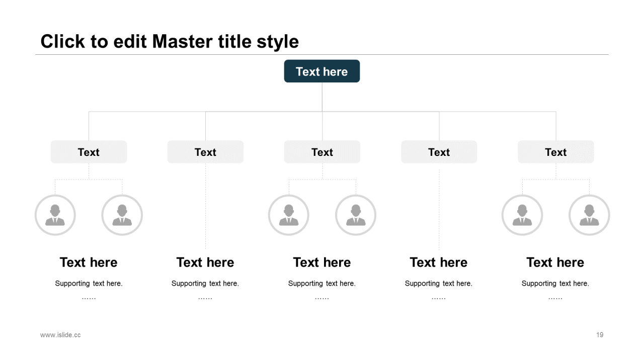Click the slide number 19 in the footer
The width and height of the screenshot is (644, 362).
(599, 335)
